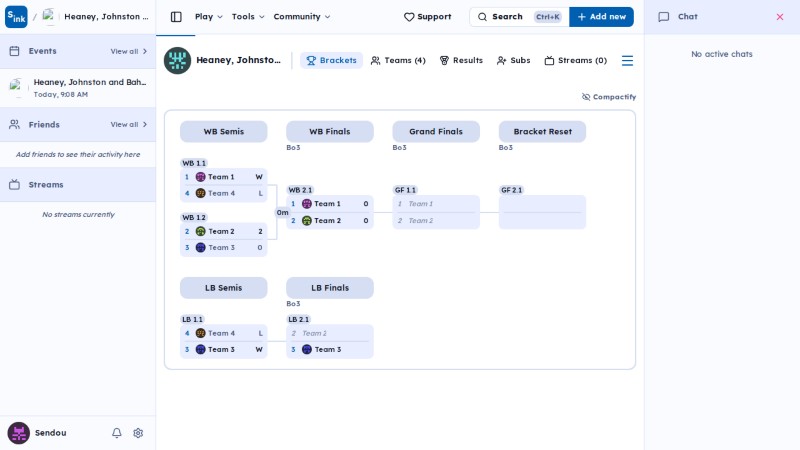View all friends link
The image size is (800, 450).
[129, 124]
